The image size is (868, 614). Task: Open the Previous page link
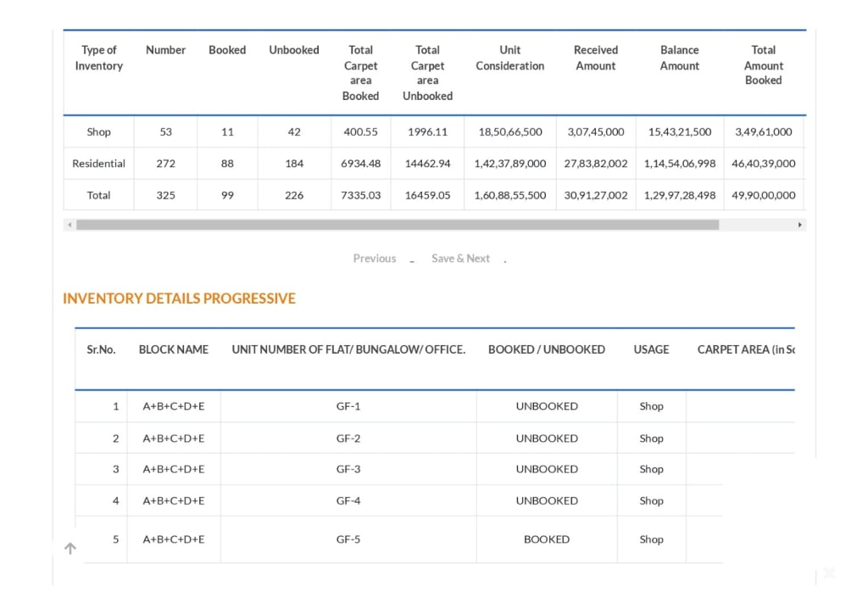click(374, 258)
